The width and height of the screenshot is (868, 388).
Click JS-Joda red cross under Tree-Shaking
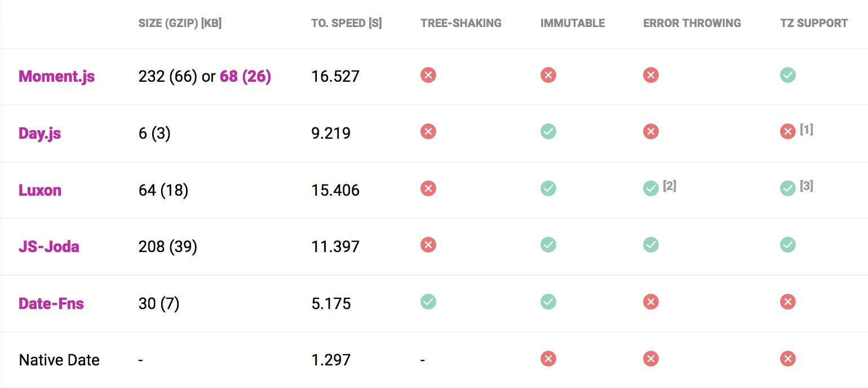pyautogui.click(x=428, y=245)
